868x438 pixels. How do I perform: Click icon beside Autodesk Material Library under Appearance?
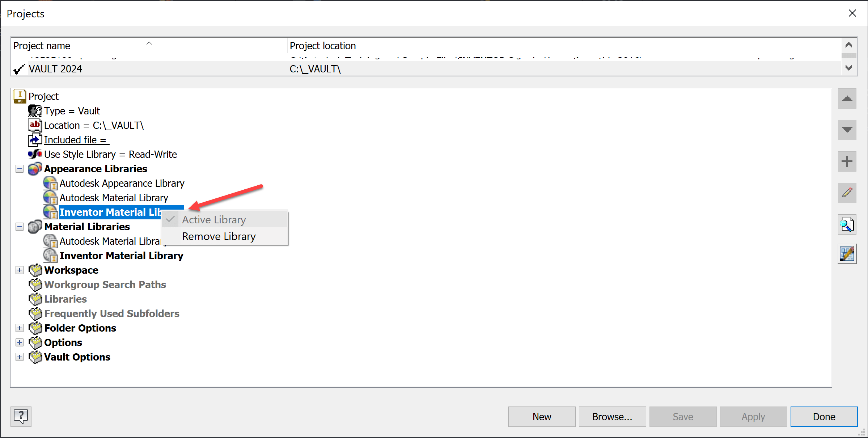[51, 198]
